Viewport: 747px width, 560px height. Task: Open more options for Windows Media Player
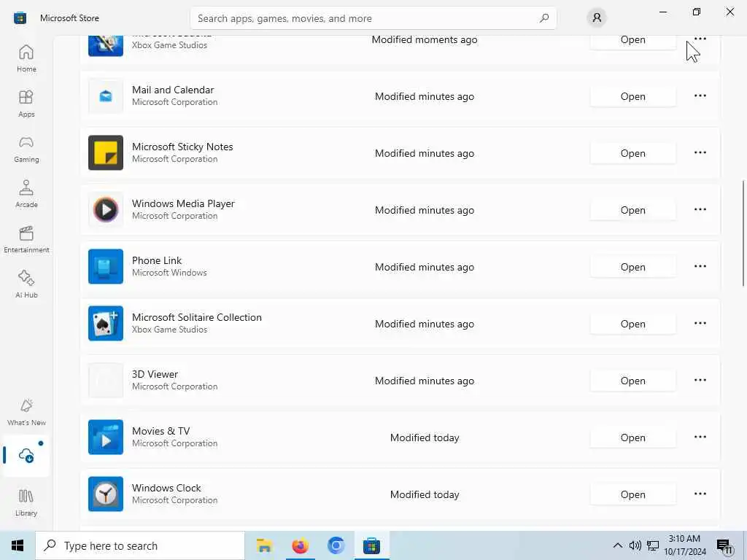coord(700,209)
